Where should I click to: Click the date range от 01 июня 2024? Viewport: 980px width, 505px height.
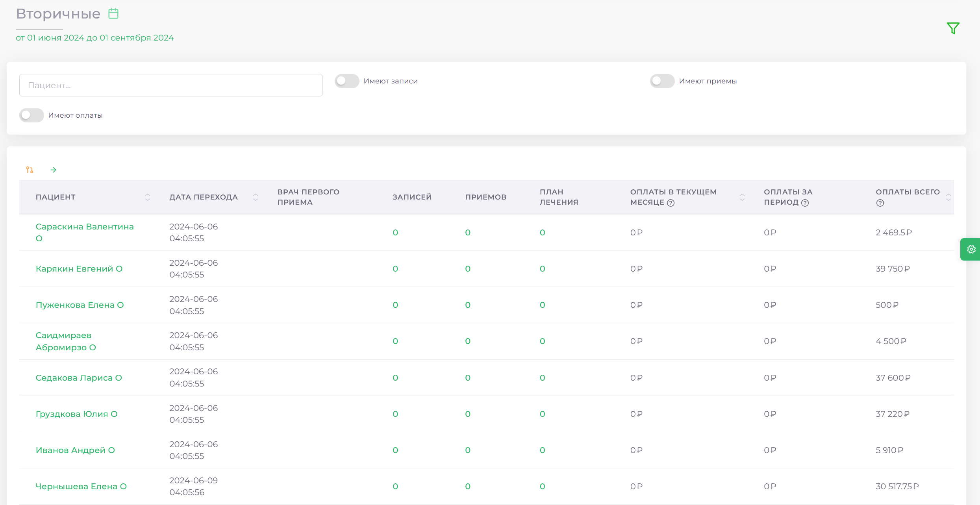tap(94, 38)
